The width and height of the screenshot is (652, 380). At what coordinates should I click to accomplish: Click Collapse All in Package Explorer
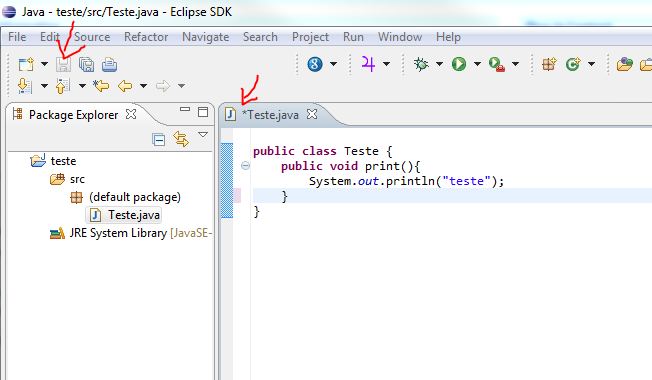tap(158, 140)
